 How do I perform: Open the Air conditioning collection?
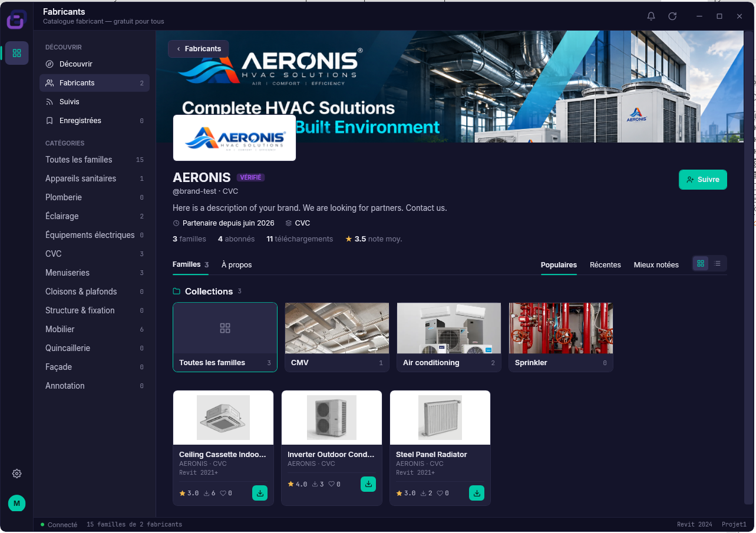449,337
